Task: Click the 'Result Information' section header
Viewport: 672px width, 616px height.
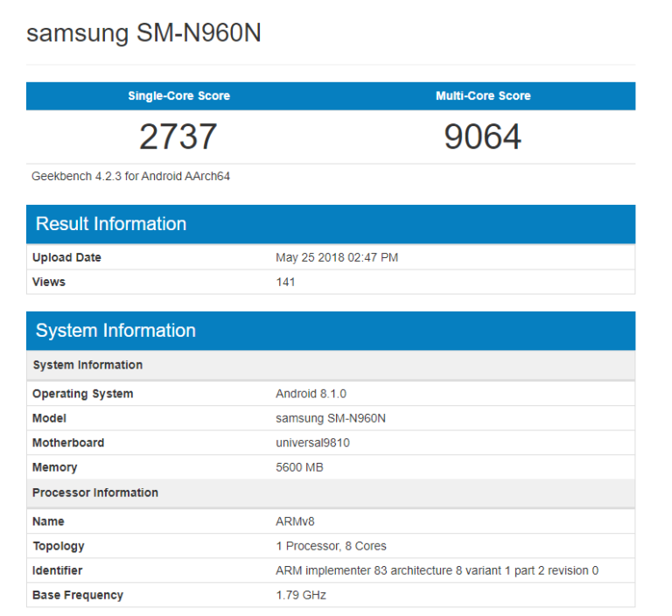Action: coord(331,224)
